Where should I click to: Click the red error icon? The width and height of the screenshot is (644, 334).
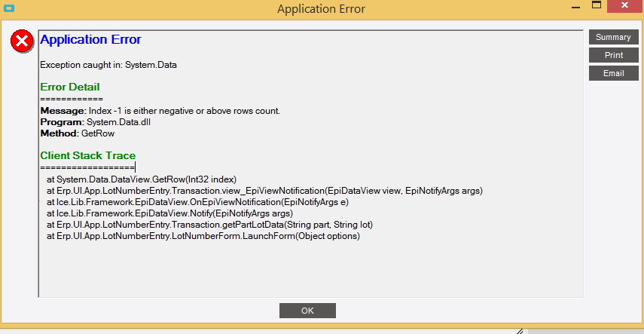pyautogui.click(x=22, y=41)
